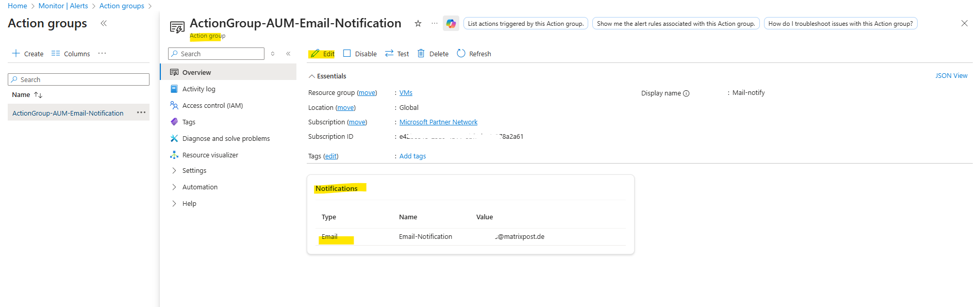980x307 pixels.
Task: Sort action groups by Name column
Action: tap(27, 95)
